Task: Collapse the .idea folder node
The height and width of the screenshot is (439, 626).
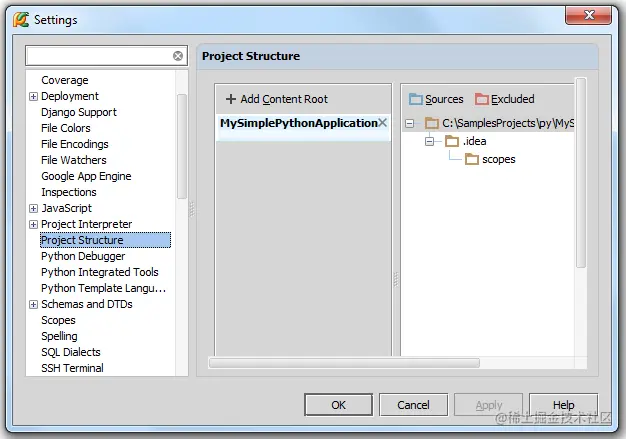Action: [429, 141]
